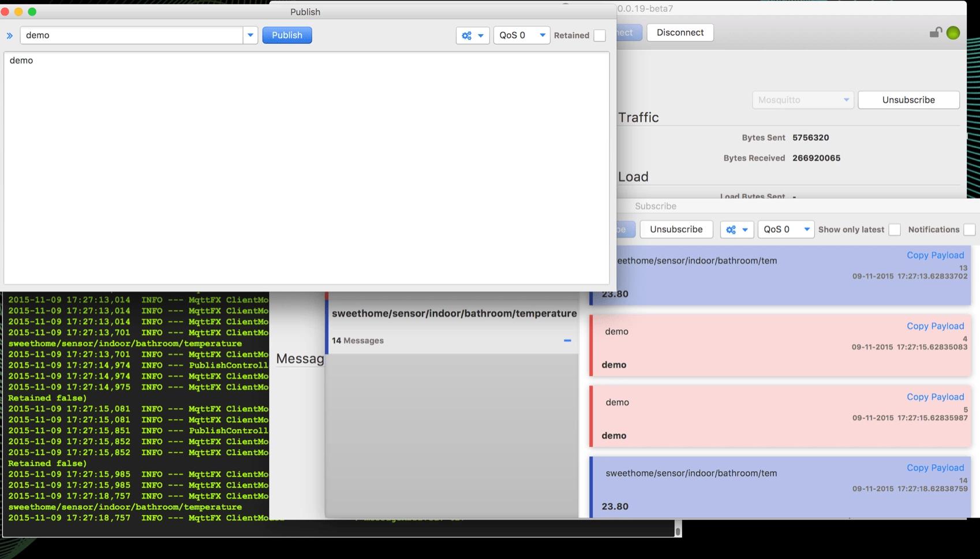The width and height of the screenshot is (980, 559).
Task: Select the sweethome bathroom temperature topic entry
Action: coord(454,314)
